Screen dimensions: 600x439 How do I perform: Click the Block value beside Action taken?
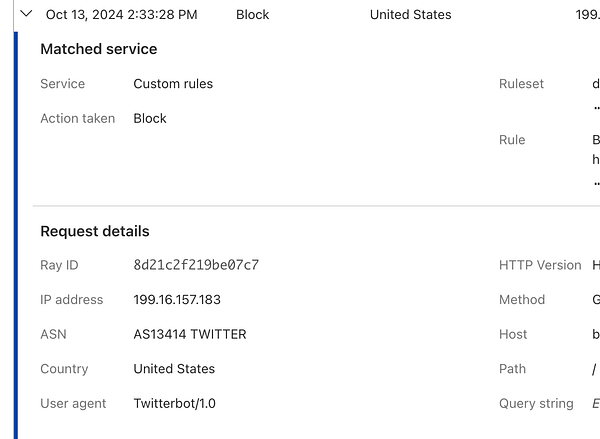point(150,118)
